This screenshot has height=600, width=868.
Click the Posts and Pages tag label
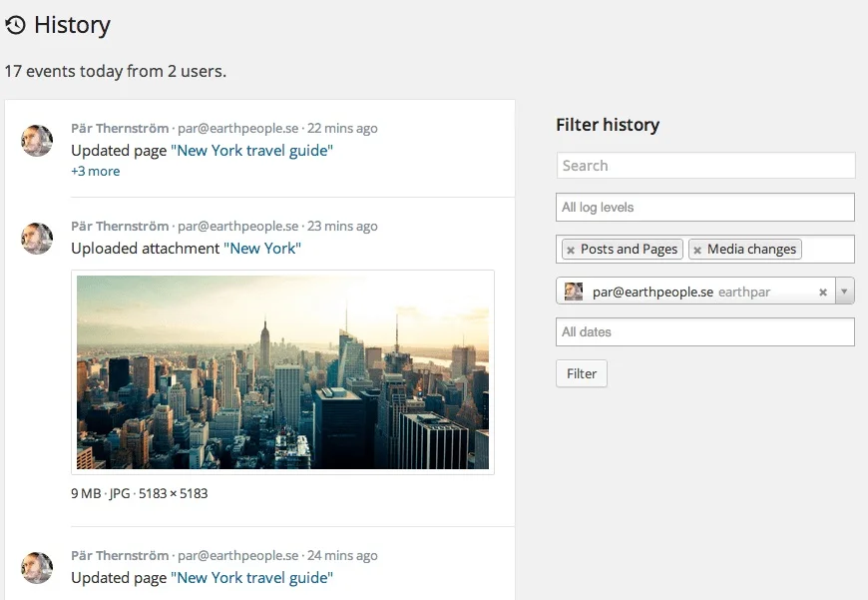point(629,250)
